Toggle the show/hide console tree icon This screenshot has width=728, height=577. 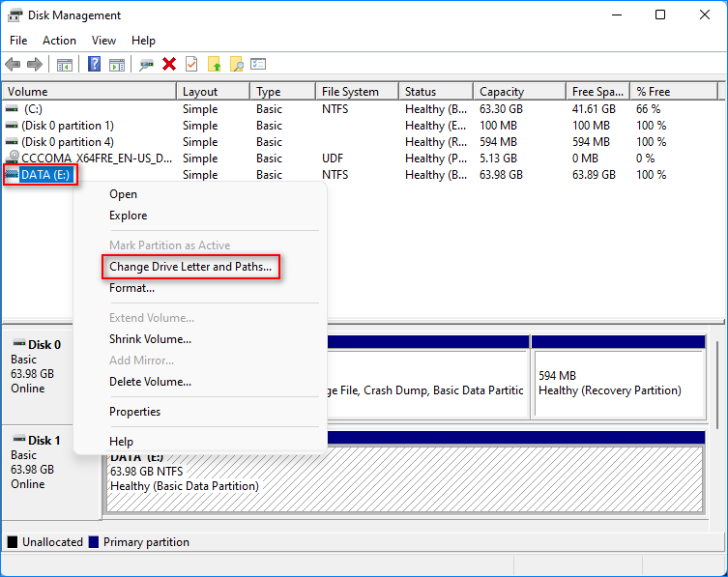[x=65, y=65]
